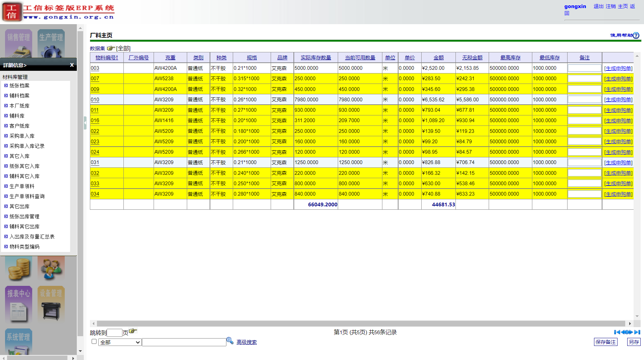Image resolution: width=644 pixels, height=360 pixels.
Task: Click the pointing hand next to 跳转到 page box
Action: click(x=133, y=331)
